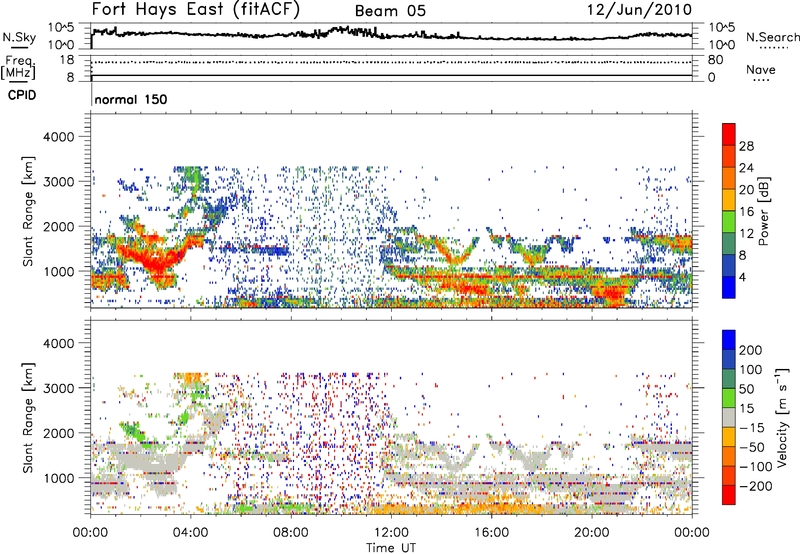Viewport: 800px width, 554px height.
Task: Click the green band of the velocity colorbar
Action: tap(729, 398)
